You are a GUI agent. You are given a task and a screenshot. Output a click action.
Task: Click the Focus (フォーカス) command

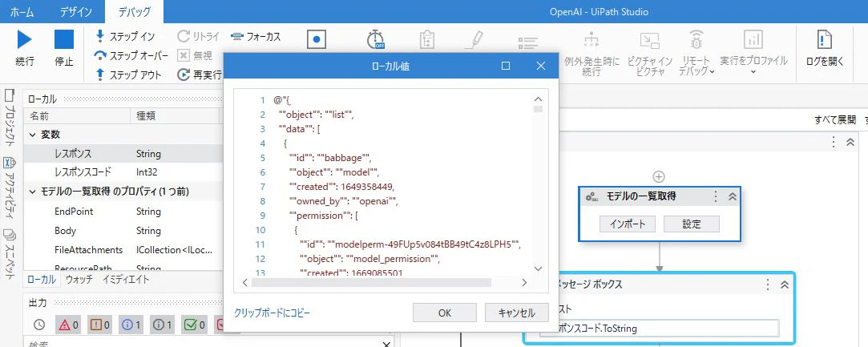pyautogui.click(x=255, y=37)
